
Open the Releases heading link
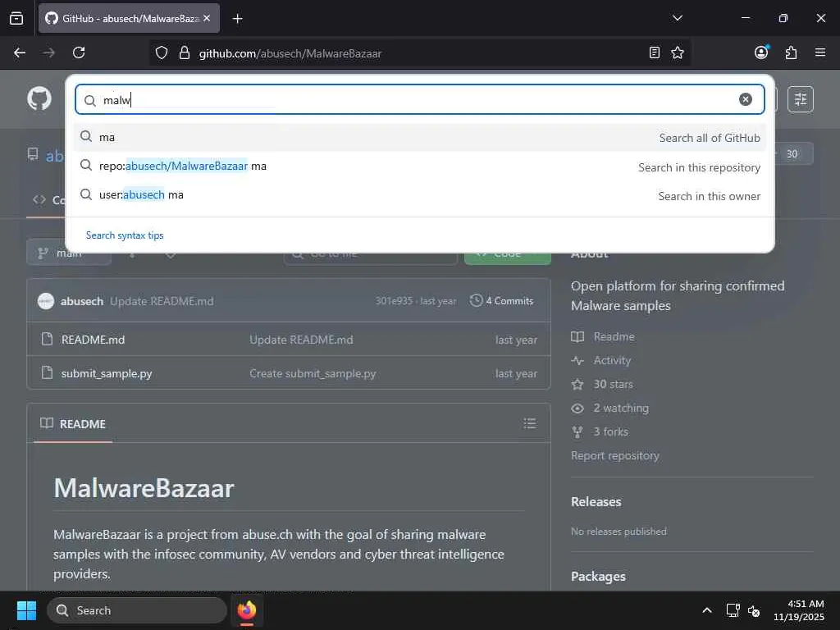point(596,501)
